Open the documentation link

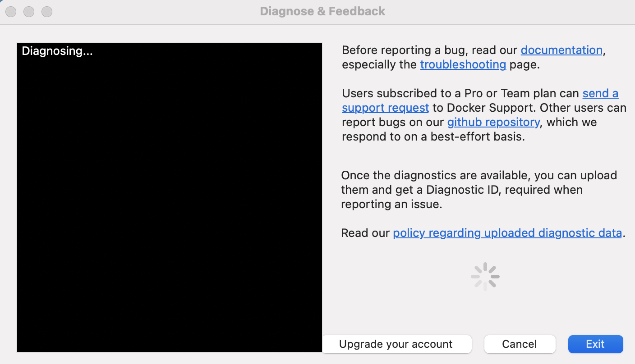pos(561,50)
